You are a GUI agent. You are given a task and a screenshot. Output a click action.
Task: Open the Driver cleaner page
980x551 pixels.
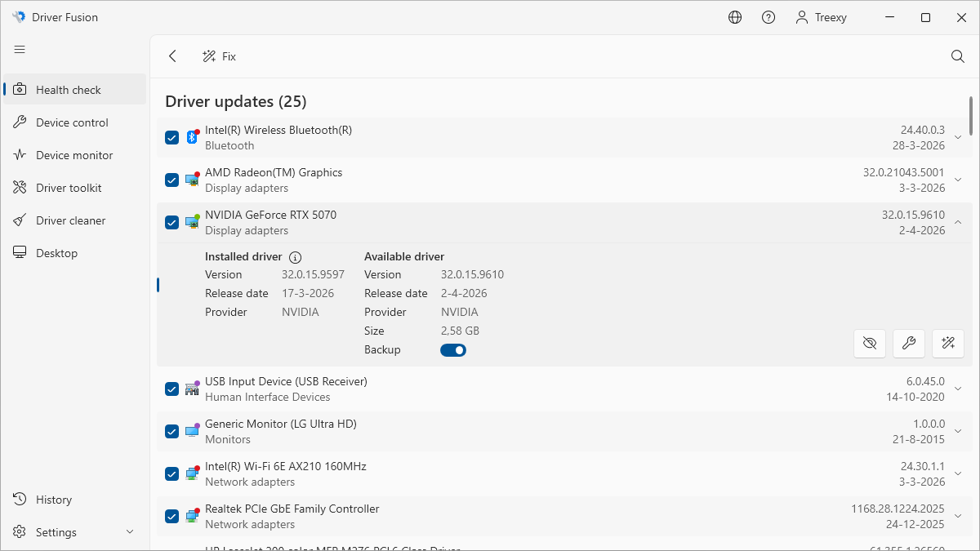70,220
